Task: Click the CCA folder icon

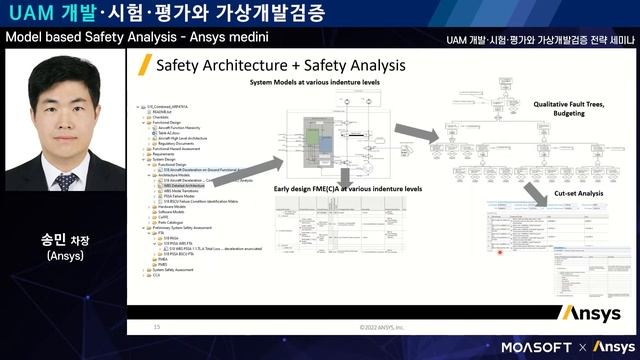Action: click(149, 275)
